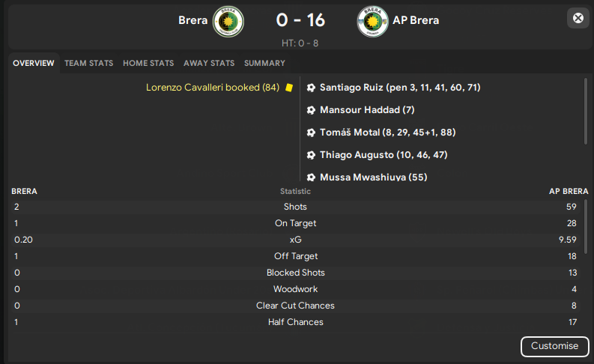Click the goal icon next to Tomáš Motal

[311, 133]
